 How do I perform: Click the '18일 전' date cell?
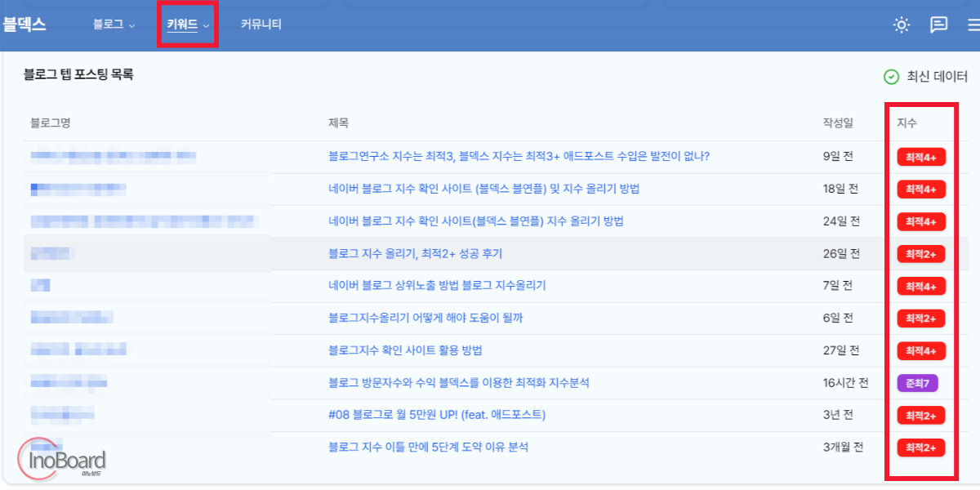click(x=840, y=189)
